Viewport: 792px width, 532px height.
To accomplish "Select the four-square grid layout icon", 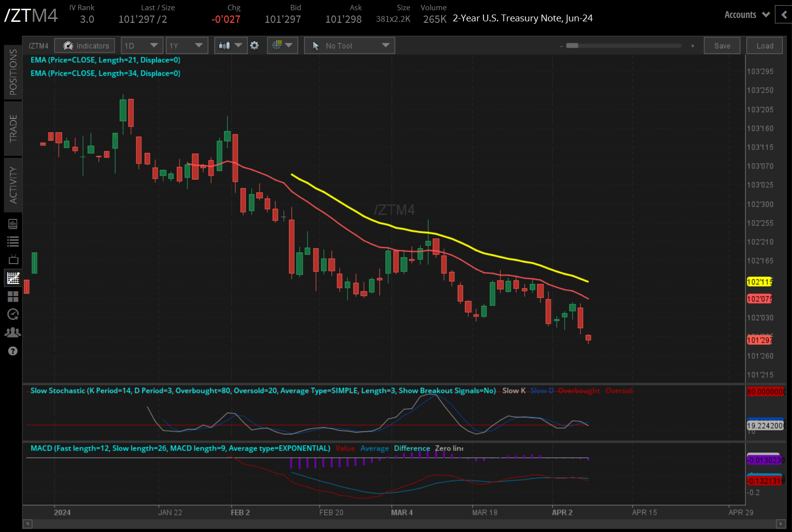I will [x=13, y=296].
